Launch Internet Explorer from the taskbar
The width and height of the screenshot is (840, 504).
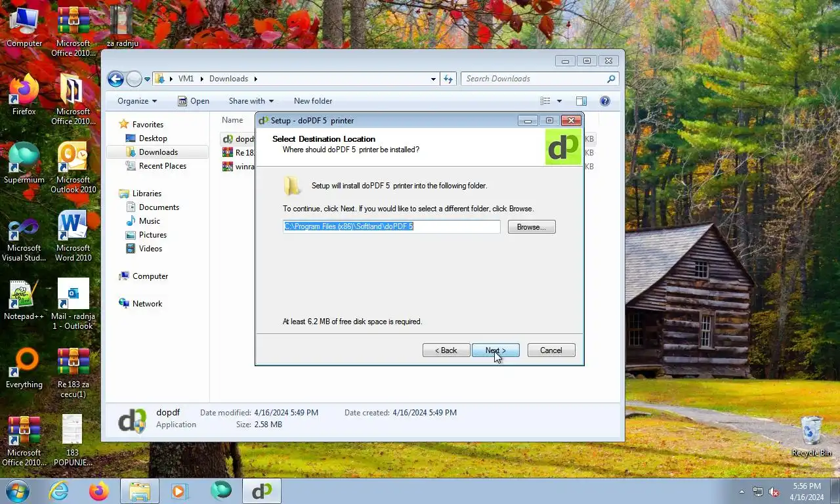tap(59, 491)
